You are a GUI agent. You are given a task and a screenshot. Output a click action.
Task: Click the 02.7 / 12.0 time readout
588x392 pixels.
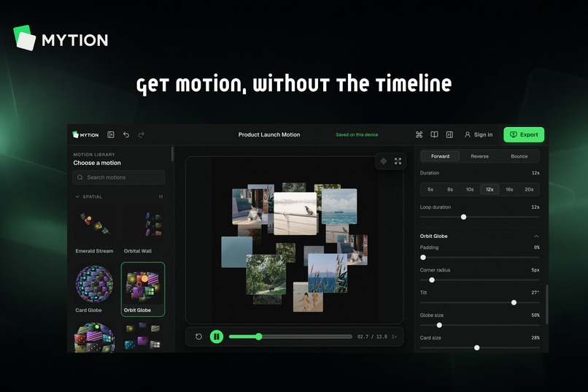click(372, 337)
